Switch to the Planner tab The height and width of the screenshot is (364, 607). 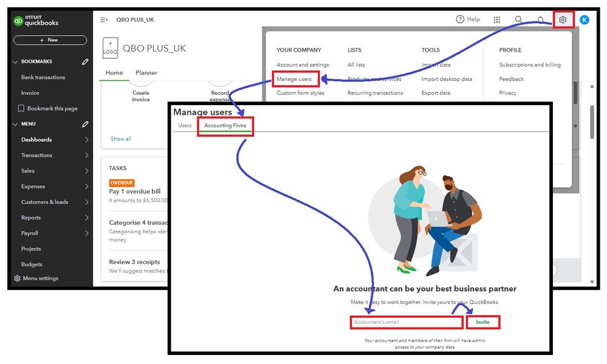146,72
